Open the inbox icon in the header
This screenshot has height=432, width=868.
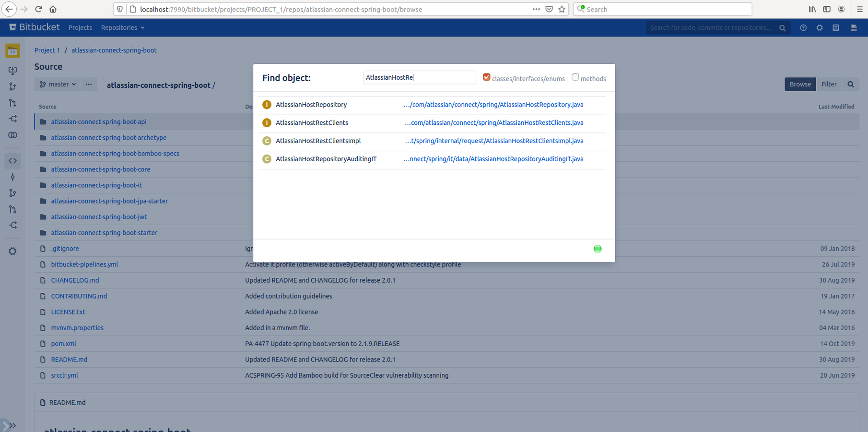[x=836, y=28]
